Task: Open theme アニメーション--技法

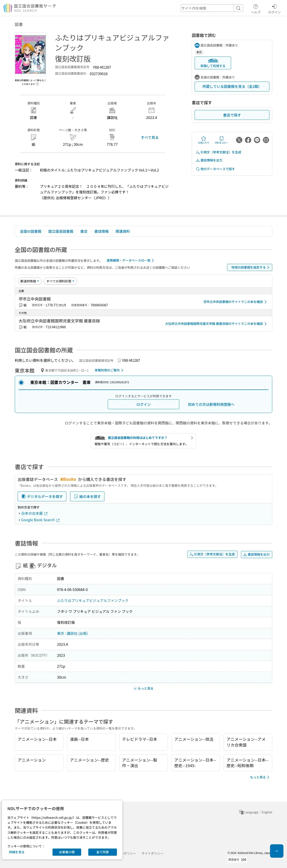Action: (x=196, y=742)
